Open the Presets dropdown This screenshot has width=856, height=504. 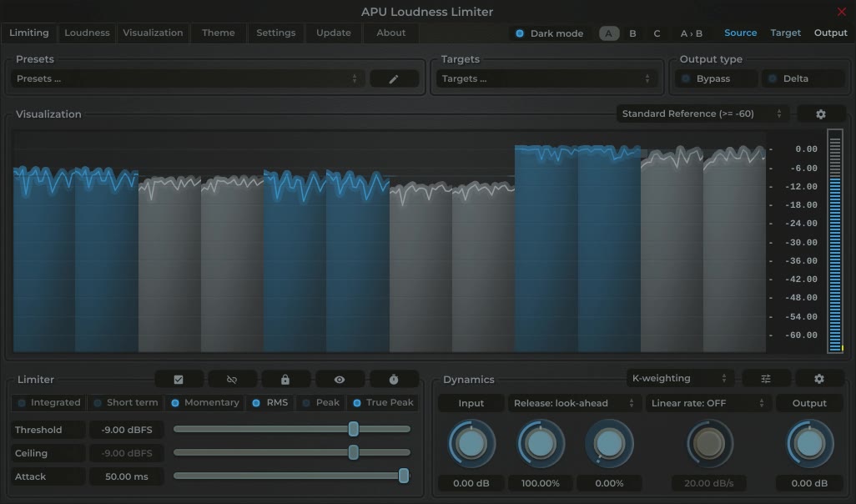pyautogui.click(x=187, y=79)
